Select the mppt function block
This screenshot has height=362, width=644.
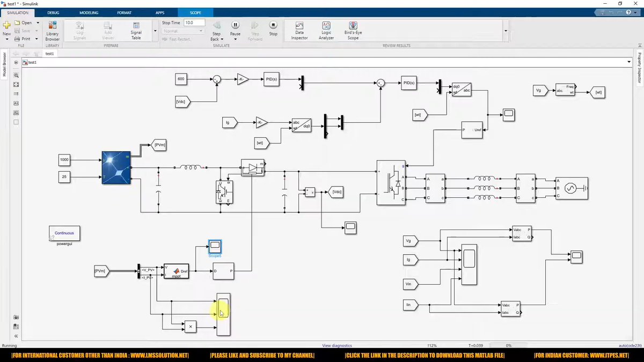coord(176,271)
